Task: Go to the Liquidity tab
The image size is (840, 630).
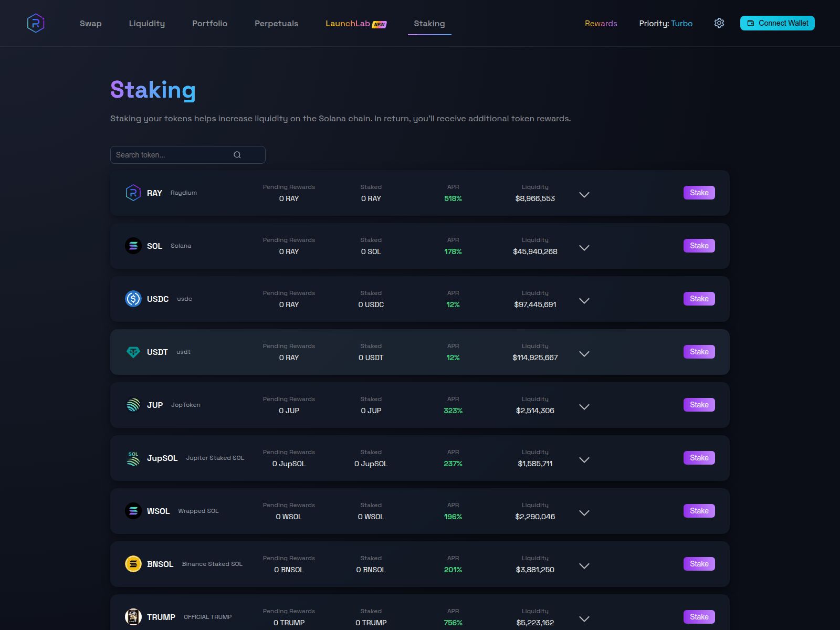Action: click(x=147, y=24)
